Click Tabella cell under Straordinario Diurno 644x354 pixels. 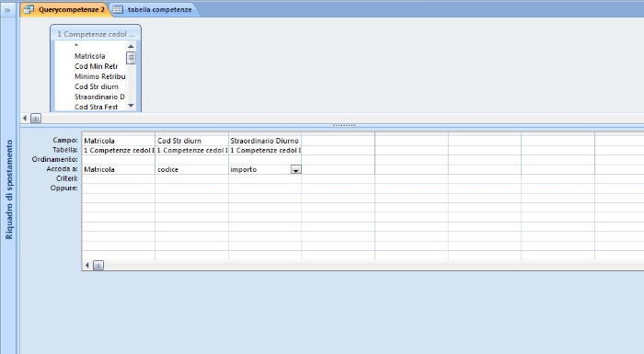[x=265, y=150]
